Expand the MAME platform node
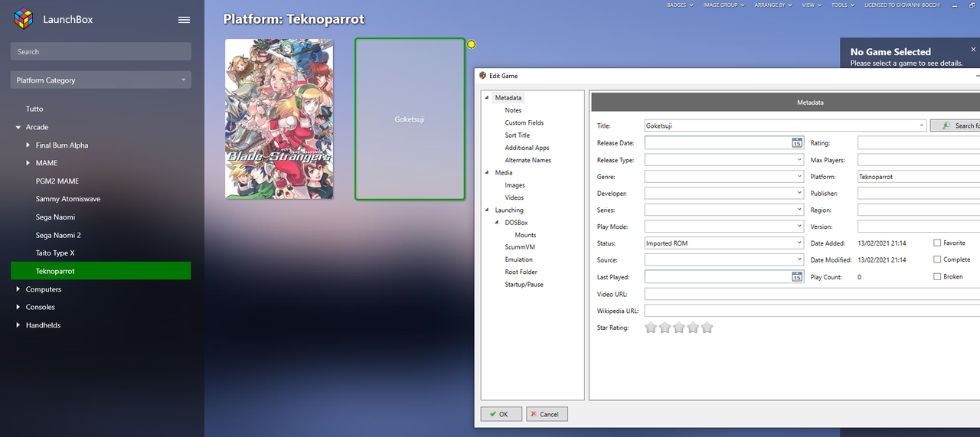The height and width of the screenshot is (437, 980). [x=28, y=163]
